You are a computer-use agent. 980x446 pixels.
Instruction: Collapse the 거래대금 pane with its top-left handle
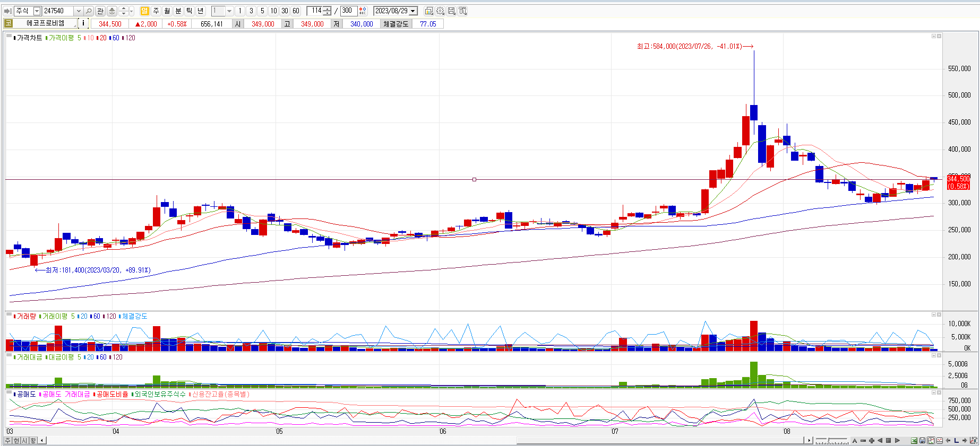click(x=9, y=356)
